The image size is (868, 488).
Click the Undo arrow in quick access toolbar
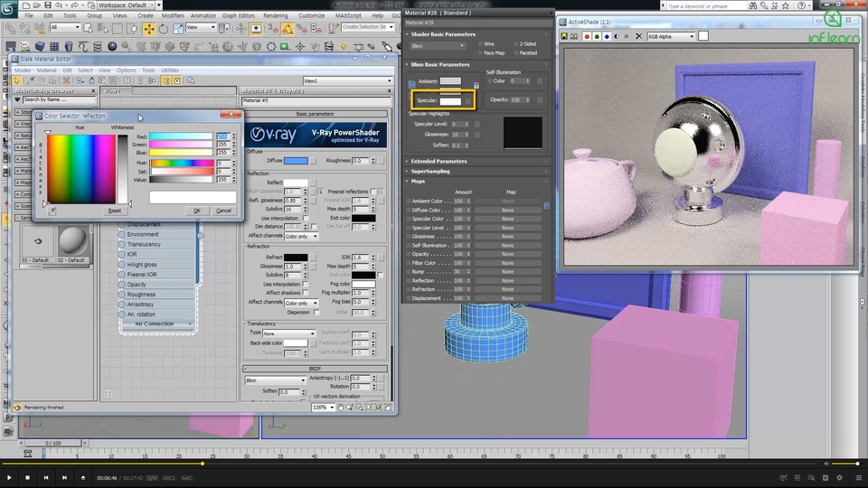pyautogui.click(x=60, y=5)
